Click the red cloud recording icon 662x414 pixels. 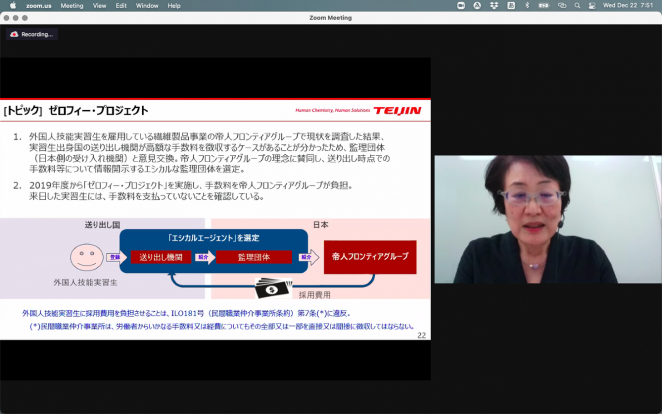(x=14, y=34)
